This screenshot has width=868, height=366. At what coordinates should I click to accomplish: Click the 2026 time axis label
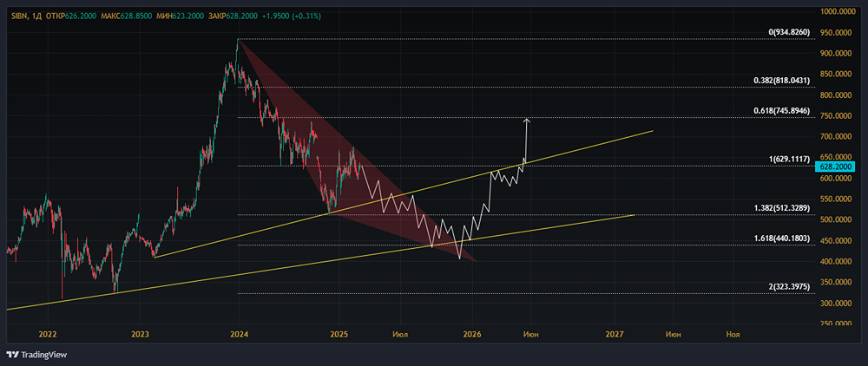pos(471,335)
